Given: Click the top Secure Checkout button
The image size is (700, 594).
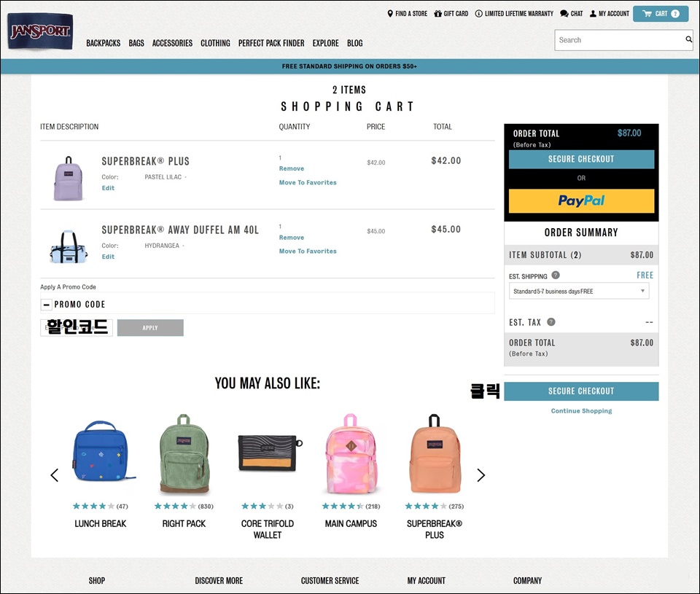Looking at the screenshot, I should click(581, 159).
